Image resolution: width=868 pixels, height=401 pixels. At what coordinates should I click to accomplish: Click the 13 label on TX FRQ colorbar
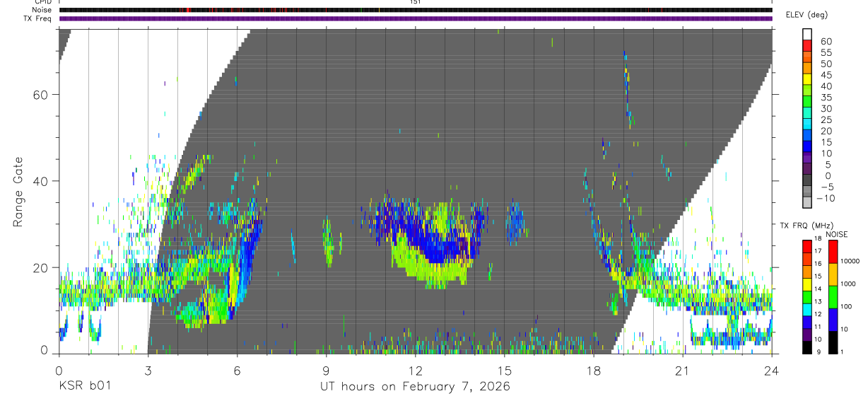tap(817, 301)
